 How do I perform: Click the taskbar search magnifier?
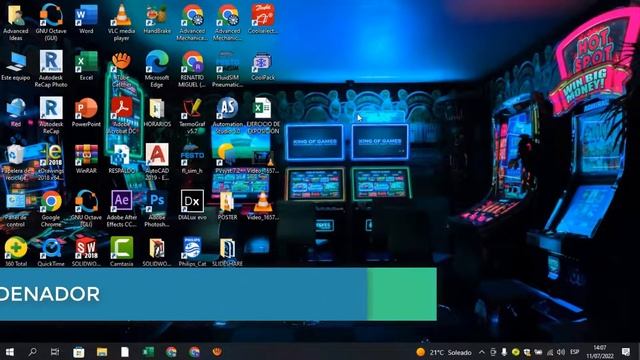click(x=33, y=352)
